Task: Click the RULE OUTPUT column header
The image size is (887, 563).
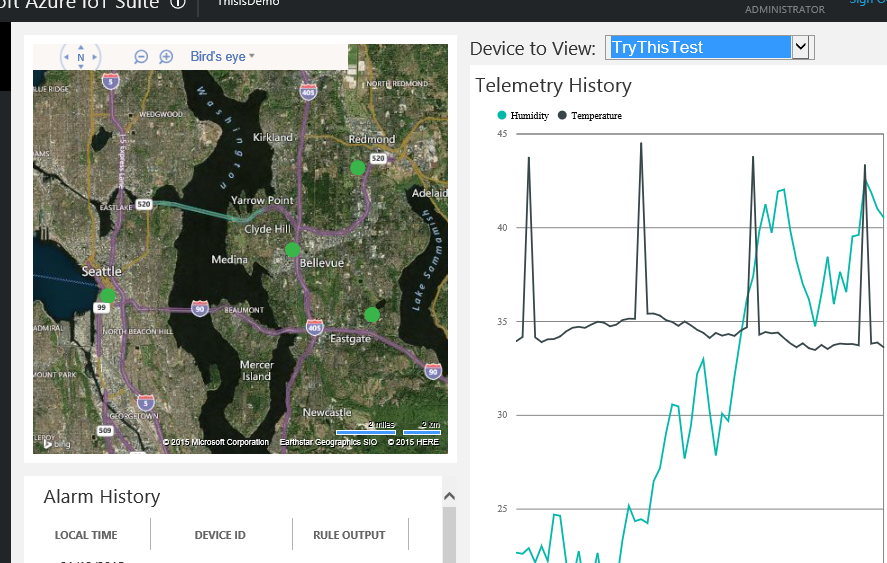Action: (349, 535)
